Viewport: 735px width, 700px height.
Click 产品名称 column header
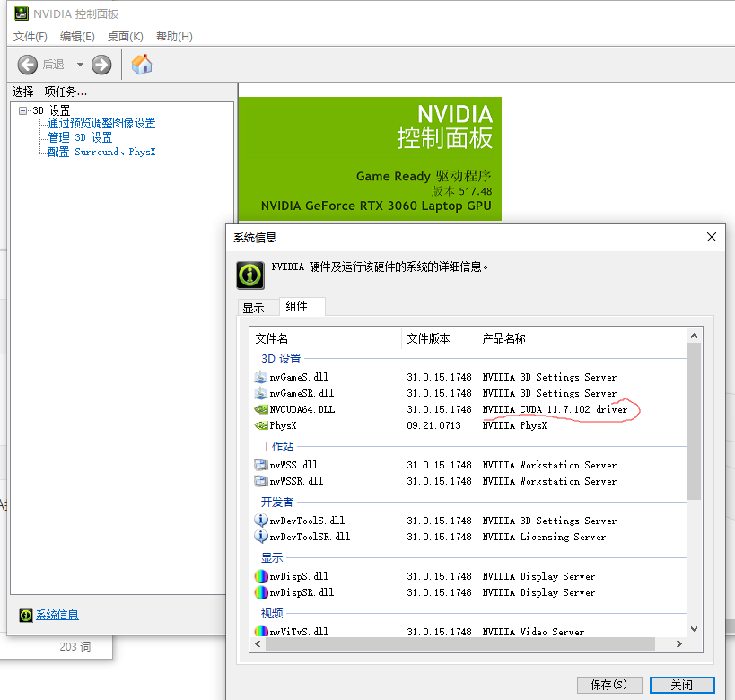582,338
